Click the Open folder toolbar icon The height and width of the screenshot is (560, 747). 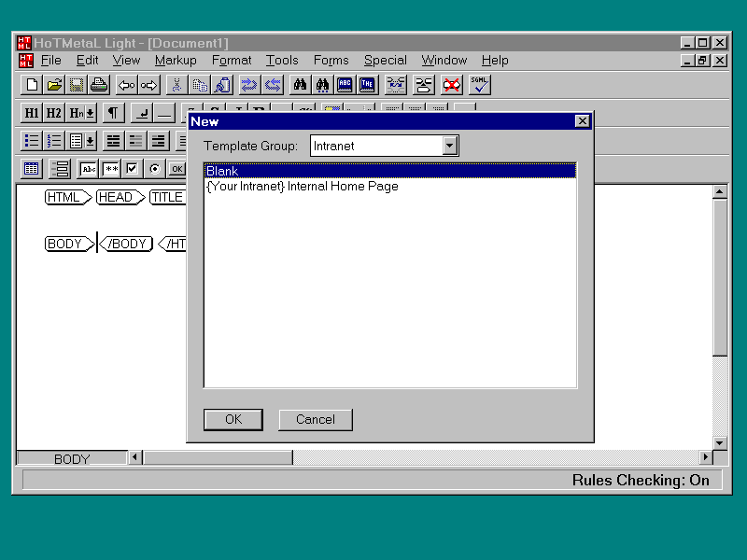(x=54, y=85)
